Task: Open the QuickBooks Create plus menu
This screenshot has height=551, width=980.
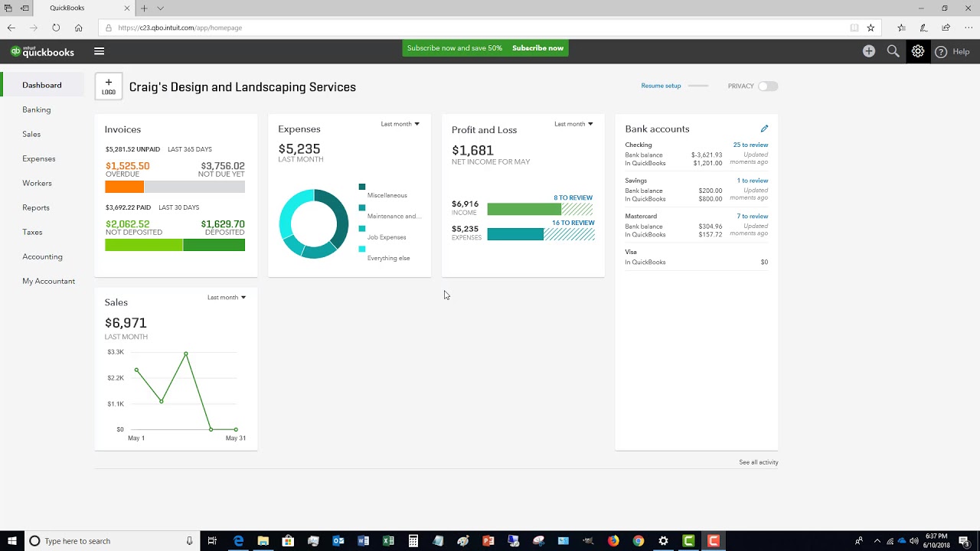Action: pyautogui.click(x=869, y=51)
